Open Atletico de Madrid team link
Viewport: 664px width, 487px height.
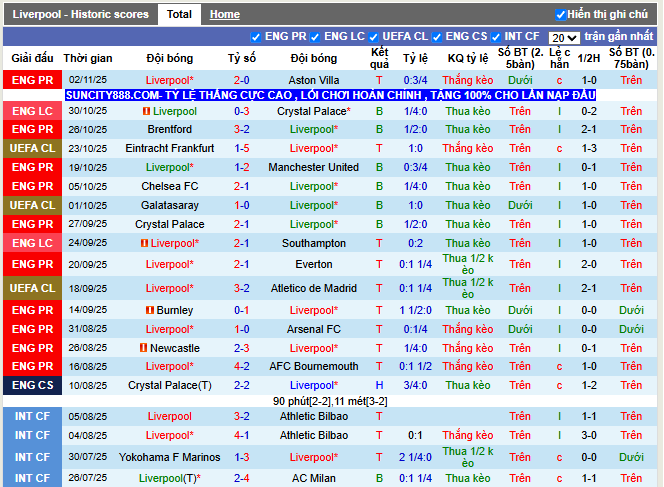coord(314,288)
